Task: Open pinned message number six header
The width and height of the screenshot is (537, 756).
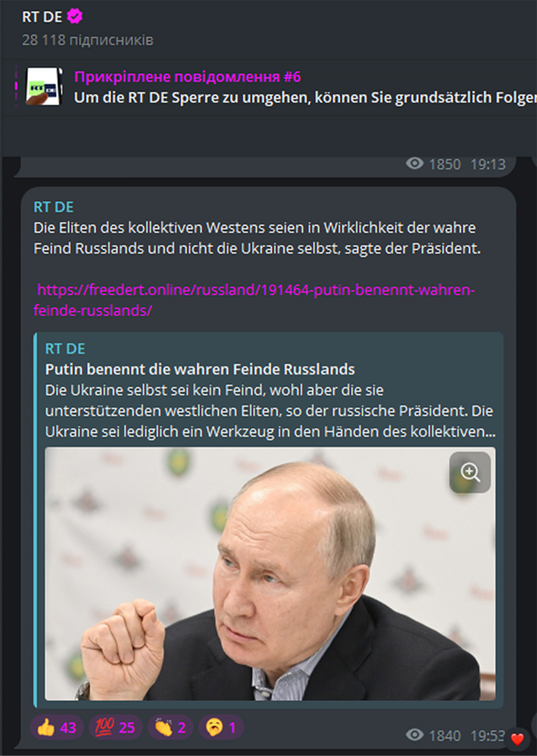Action: pos(188,77)
